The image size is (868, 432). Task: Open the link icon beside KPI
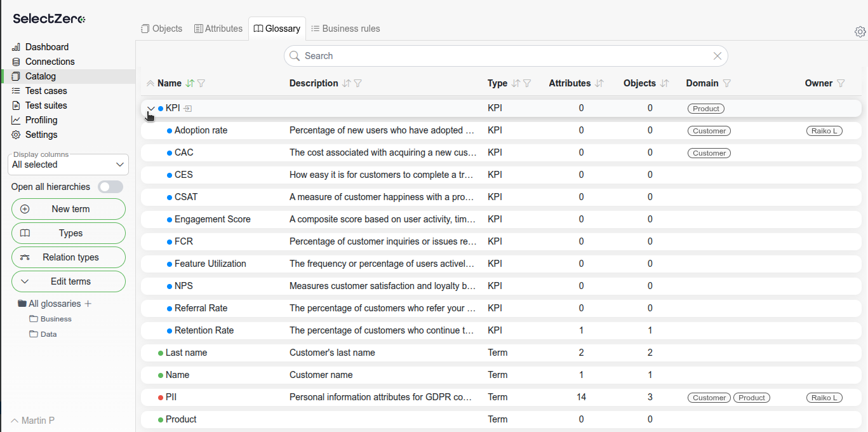point(188,109)
